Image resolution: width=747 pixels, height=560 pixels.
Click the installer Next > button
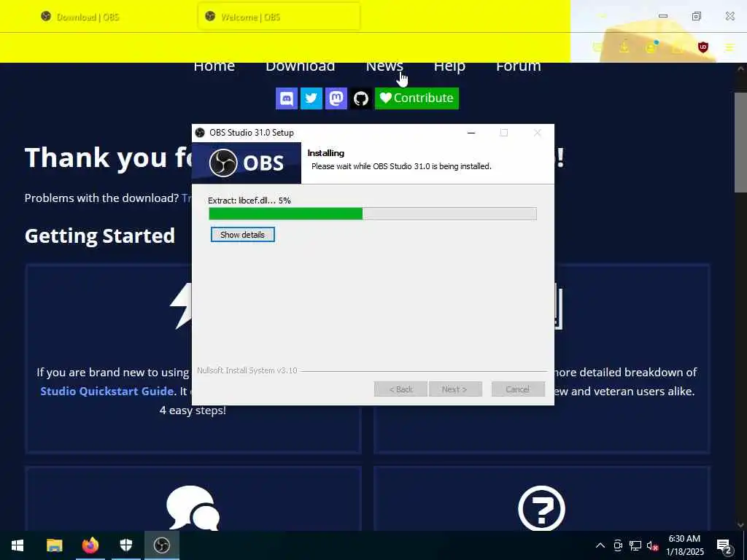coord(455,389)
